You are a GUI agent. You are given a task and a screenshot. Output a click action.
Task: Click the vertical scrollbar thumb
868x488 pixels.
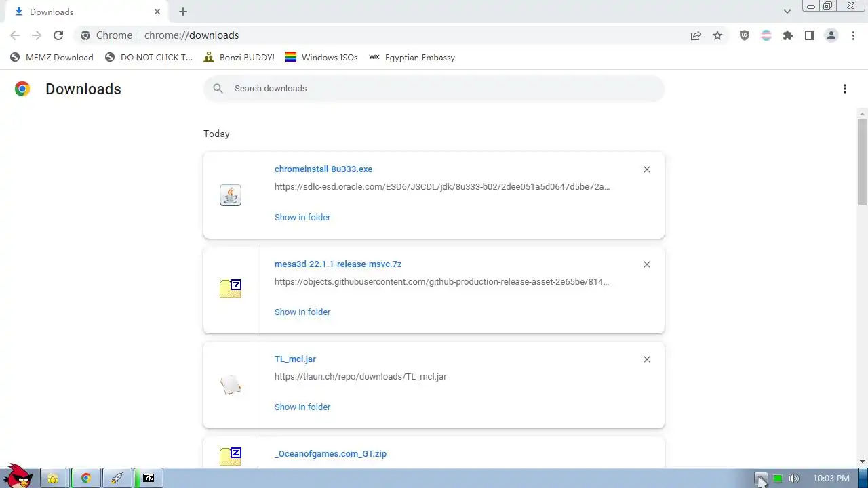pyautogui.click(x=863, y=163)
